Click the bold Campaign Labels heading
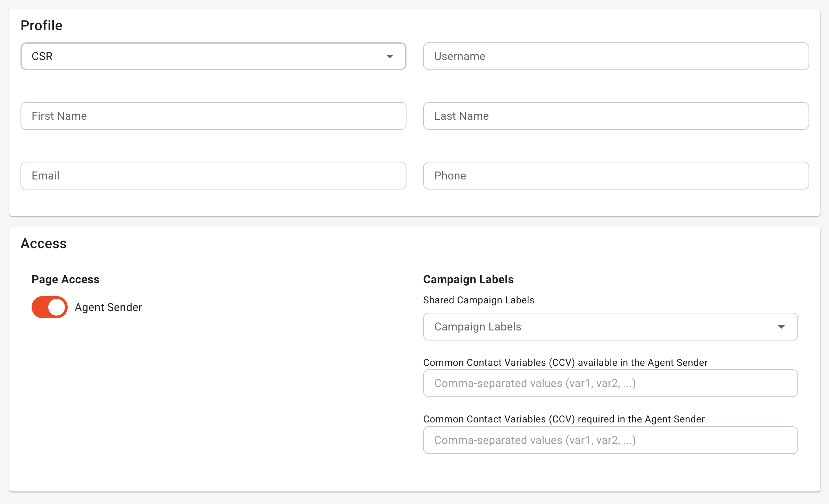 [x=468, y=279]
